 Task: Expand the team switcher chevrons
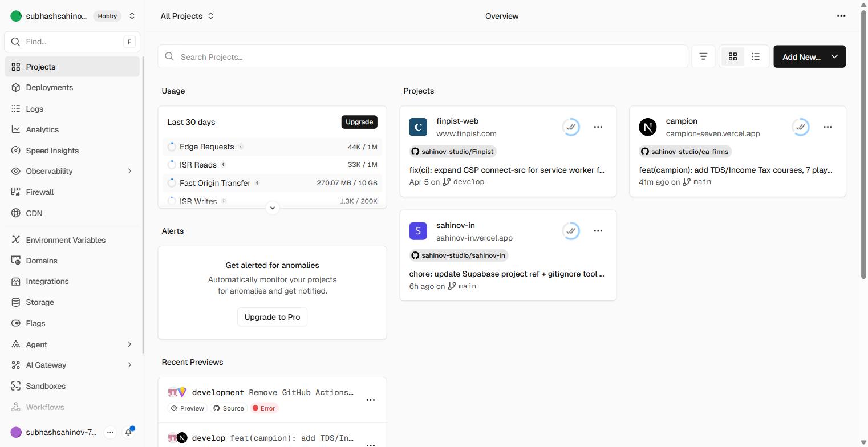132,16
